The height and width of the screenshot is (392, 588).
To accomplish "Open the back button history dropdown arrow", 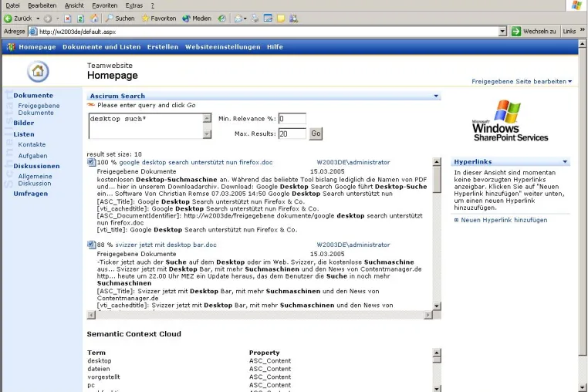I will click(38, 19).
